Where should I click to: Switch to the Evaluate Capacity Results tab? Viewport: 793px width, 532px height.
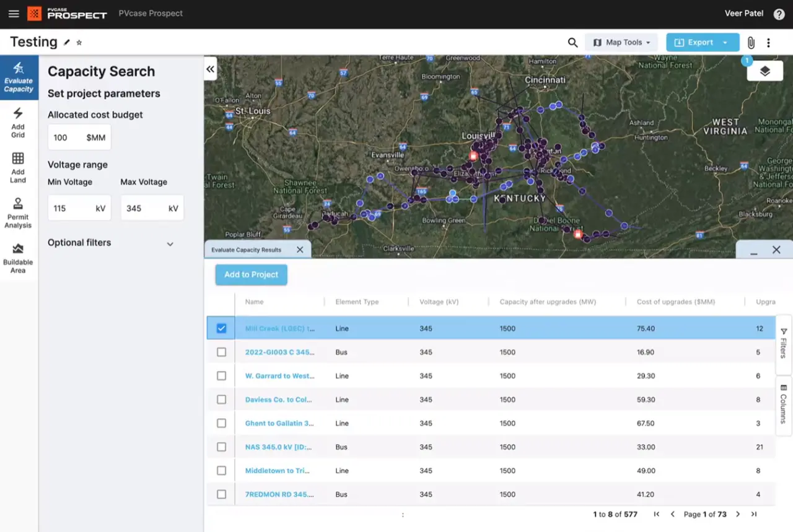247,250
